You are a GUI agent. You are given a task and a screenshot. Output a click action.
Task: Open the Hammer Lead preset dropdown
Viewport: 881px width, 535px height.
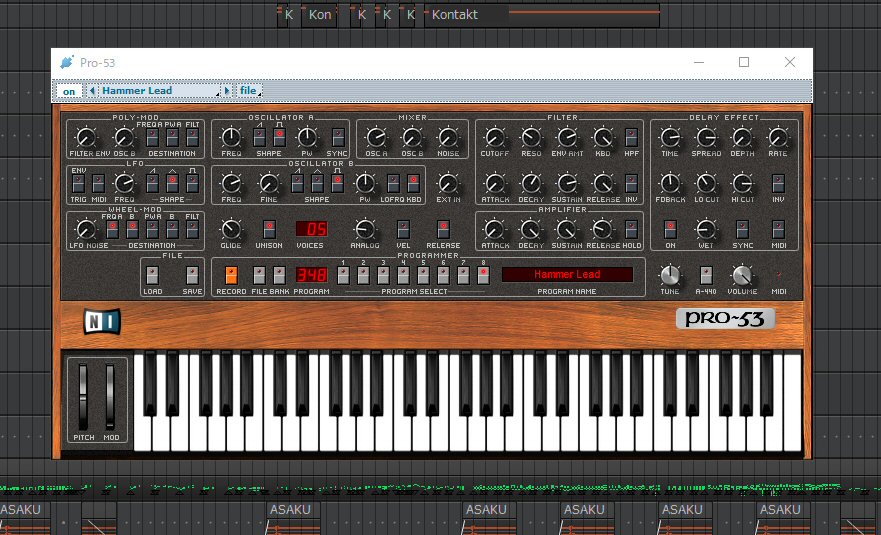pos(160,90)
